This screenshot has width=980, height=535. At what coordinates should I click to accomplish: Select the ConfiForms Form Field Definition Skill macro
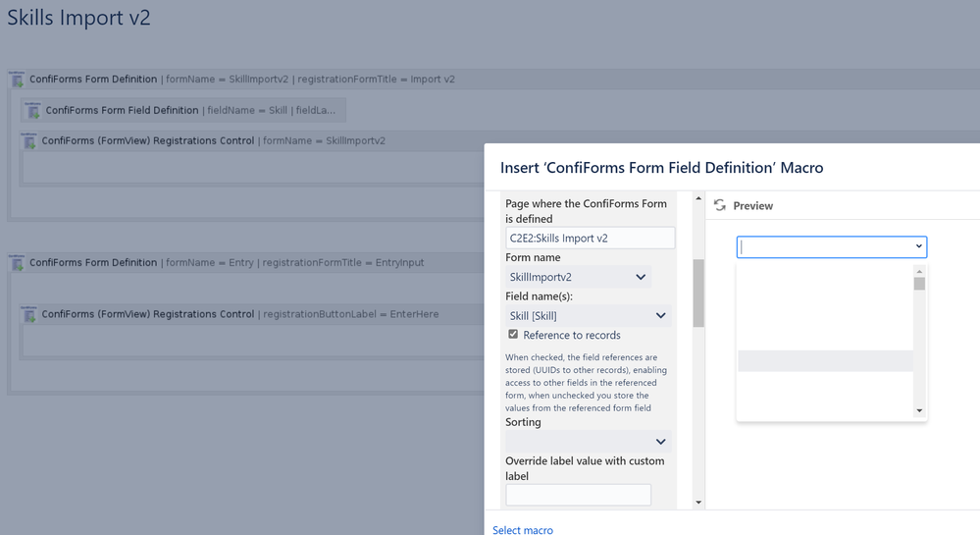pyautogui.click(x=183, y=110)
